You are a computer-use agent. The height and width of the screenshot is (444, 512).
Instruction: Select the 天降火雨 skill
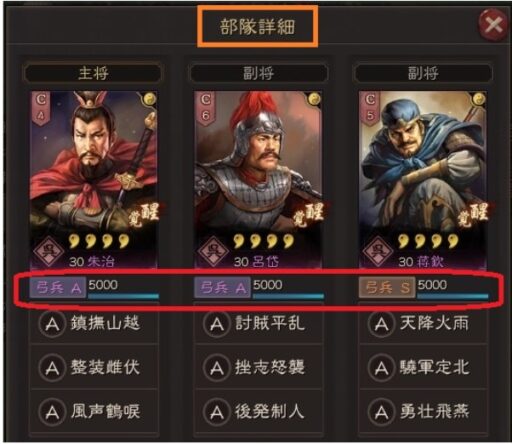point(423,323)
